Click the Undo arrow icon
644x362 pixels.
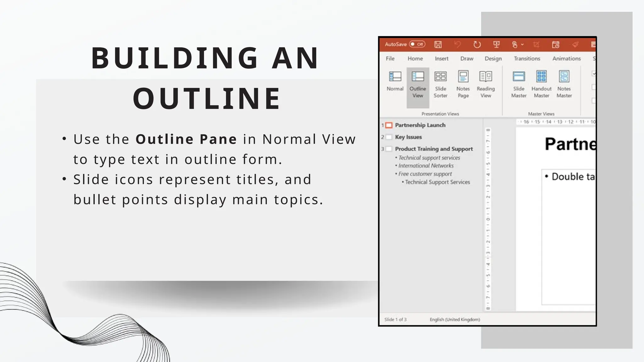click(x=458, y=45)
